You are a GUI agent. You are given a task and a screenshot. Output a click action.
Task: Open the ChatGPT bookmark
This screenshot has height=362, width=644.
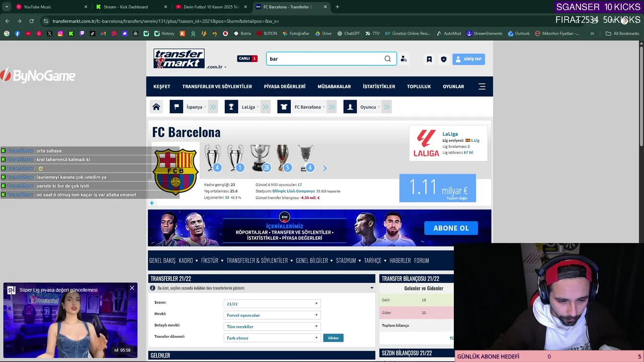click(349, 34)
